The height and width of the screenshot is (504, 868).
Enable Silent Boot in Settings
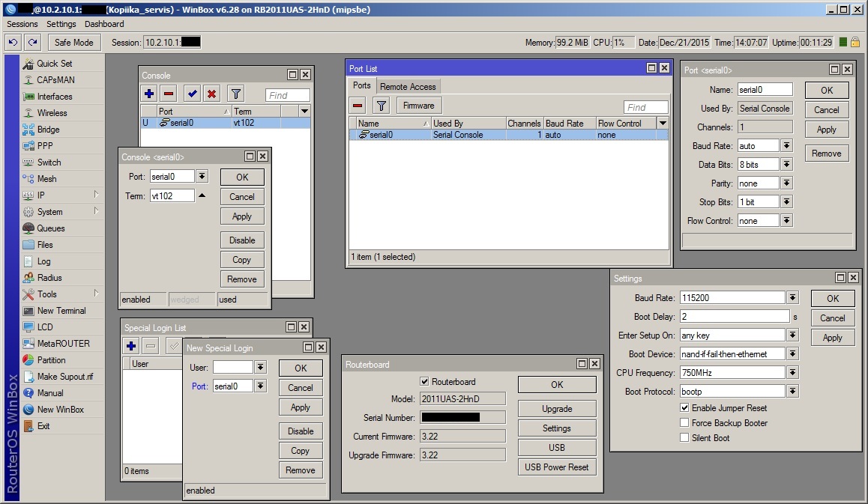(x=684, y=437)
